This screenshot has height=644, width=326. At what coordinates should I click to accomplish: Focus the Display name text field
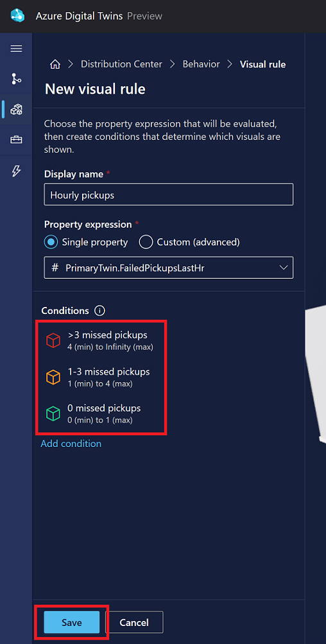(x=169, y=195)
